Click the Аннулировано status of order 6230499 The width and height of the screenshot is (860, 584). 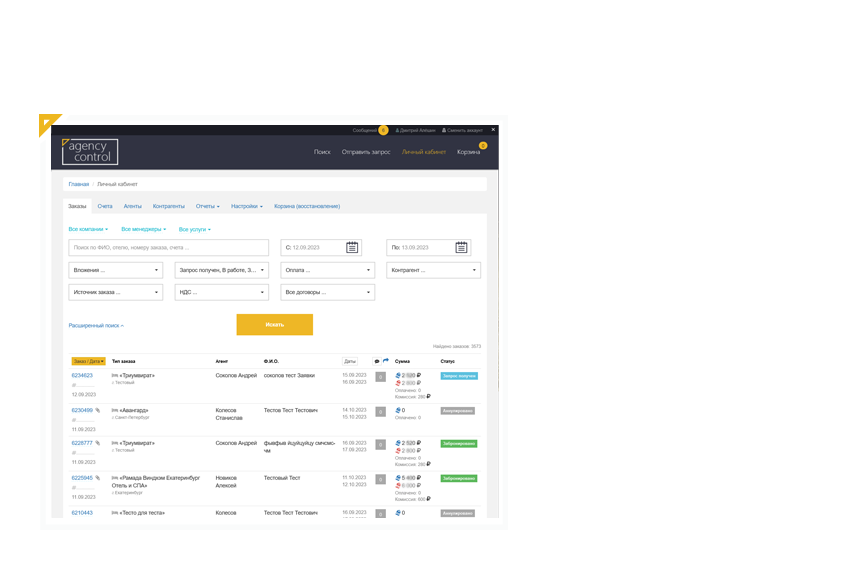coord(458,411)
